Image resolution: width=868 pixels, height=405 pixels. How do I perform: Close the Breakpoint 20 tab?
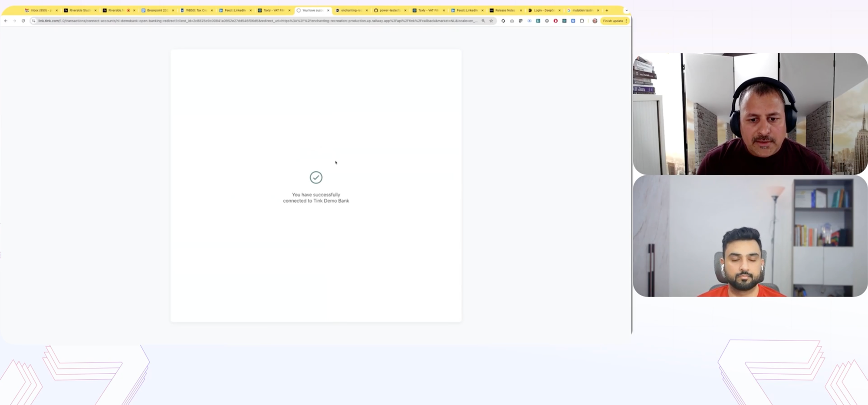tap(173, 10)
